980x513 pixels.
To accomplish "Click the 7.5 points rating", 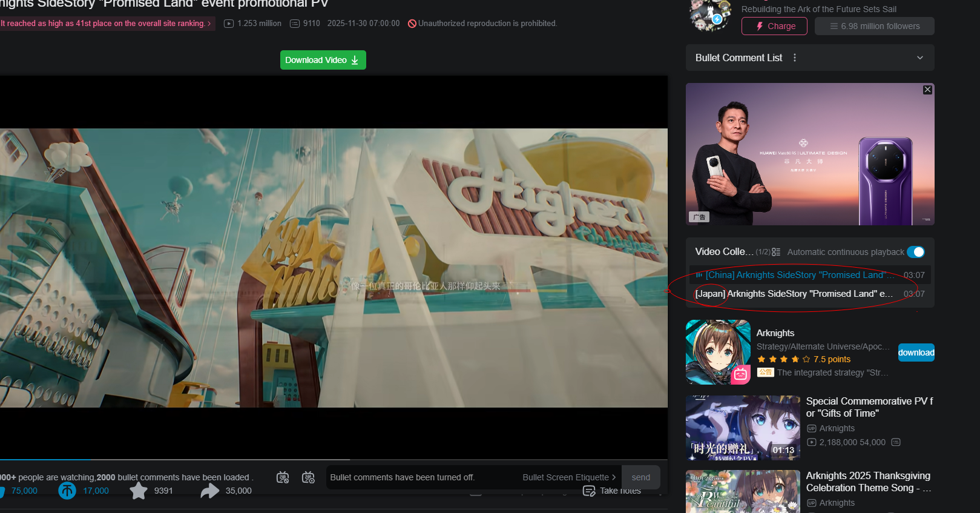I will 832,359.
